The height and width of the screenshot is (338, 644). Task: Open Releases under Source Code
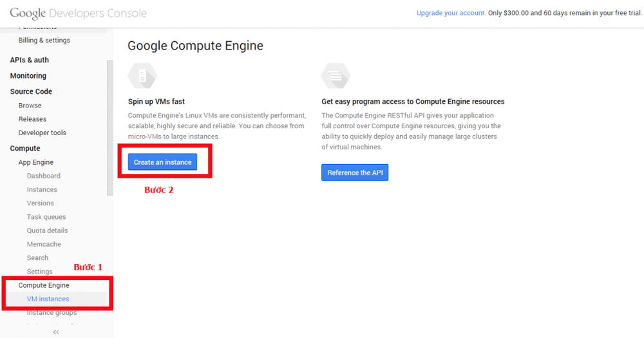click(x=32, y=119)
